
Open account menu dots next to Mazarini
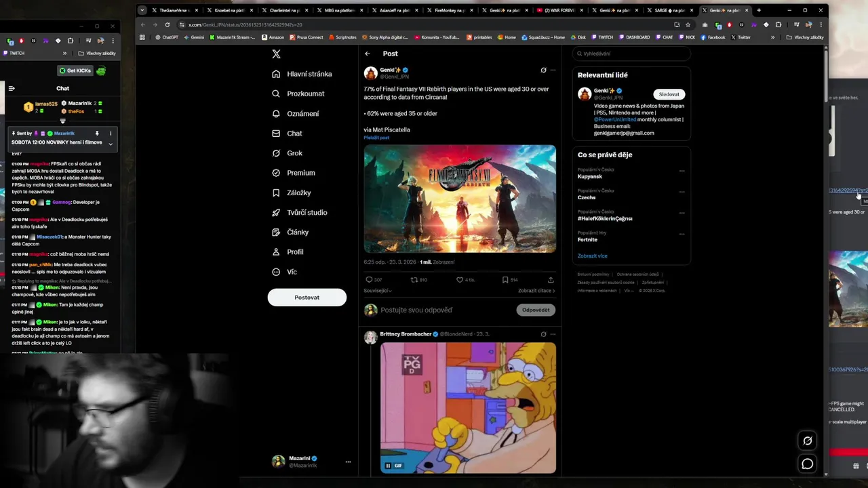[x=348, y=462]
